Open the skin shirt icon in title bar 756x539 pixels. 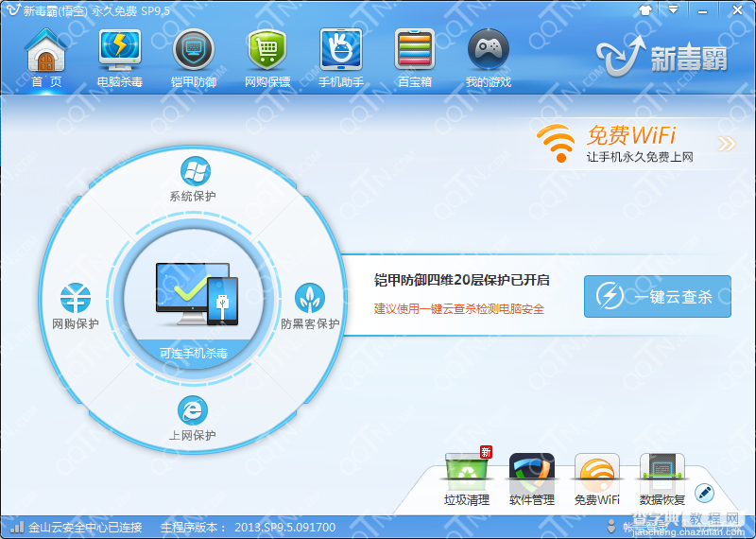pyautogui.click(x=645, y=9)
